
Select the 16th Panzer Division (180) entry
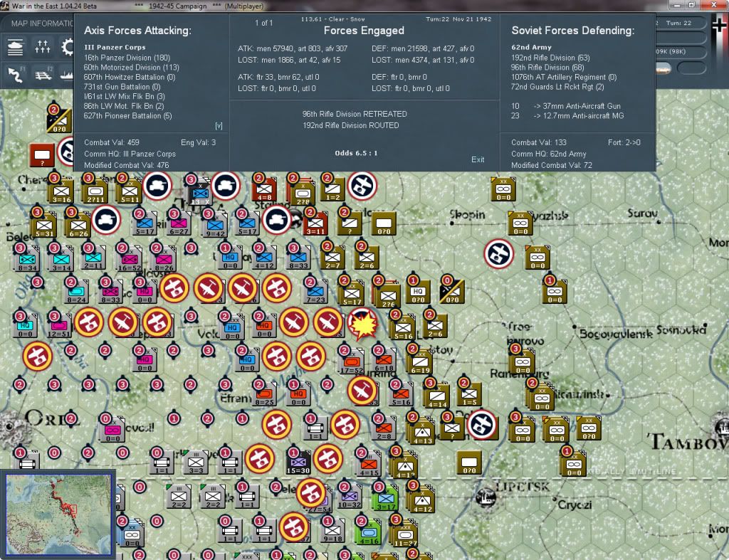[x=127, y=58]
